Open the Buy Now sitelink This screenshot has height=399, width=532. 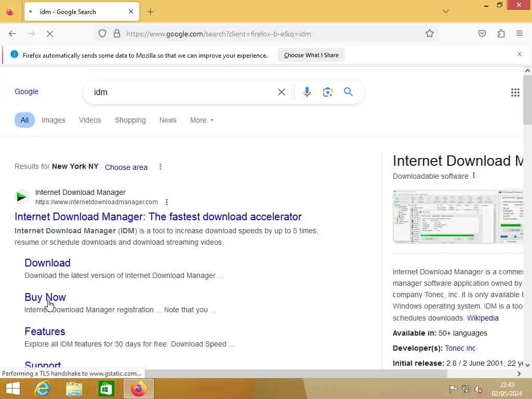(x=45, y=297)
